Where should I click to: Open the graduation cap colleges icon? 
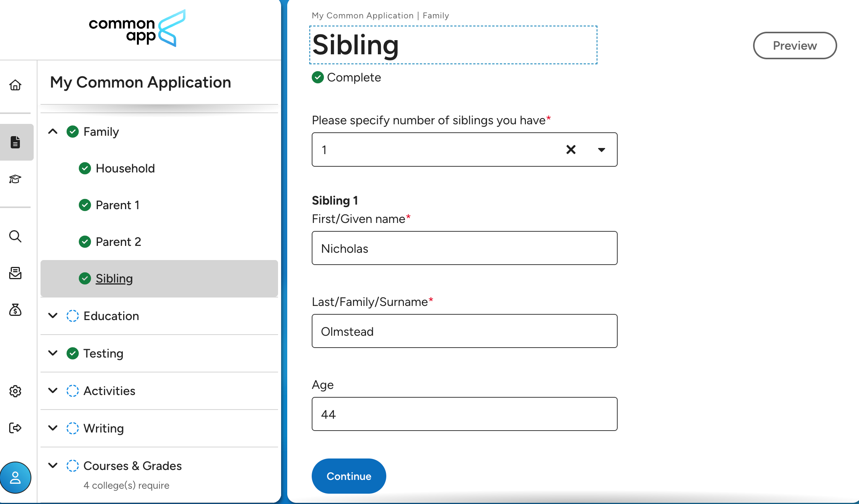click(x=15, y=179)
